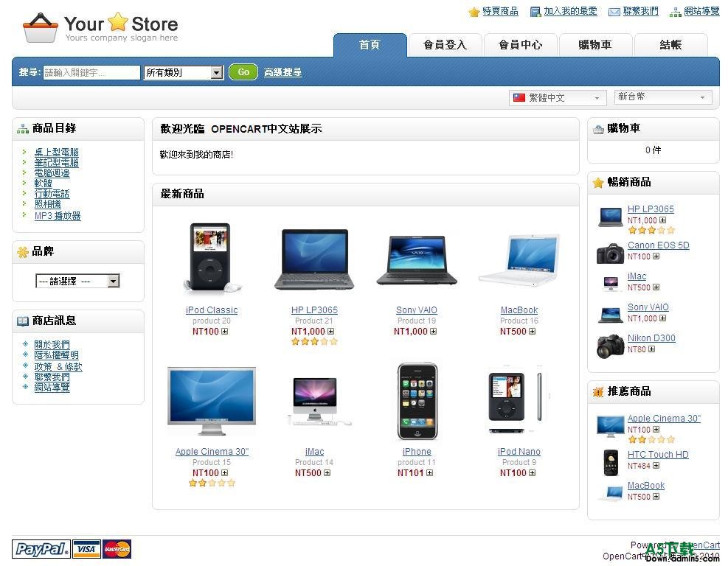
Task: Open the Nikon D300 camera thumbnail
Action: (610, 346)
